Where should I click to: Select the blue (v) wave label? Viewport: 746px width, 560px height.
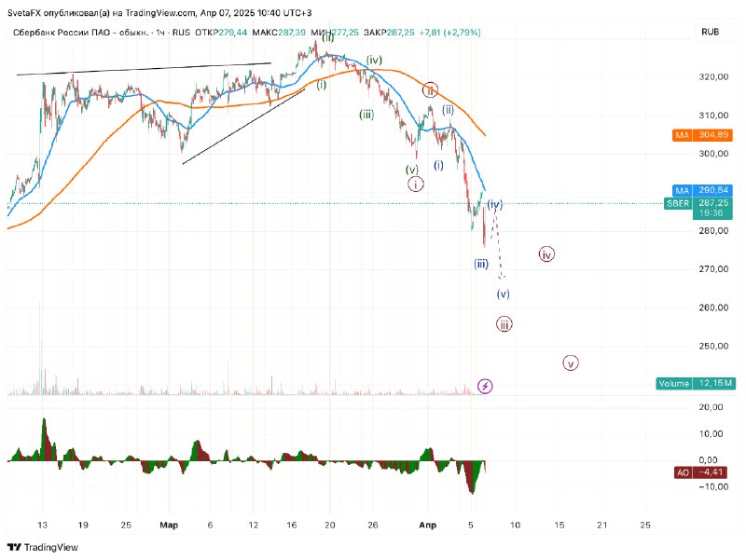(x=504, y=294)
